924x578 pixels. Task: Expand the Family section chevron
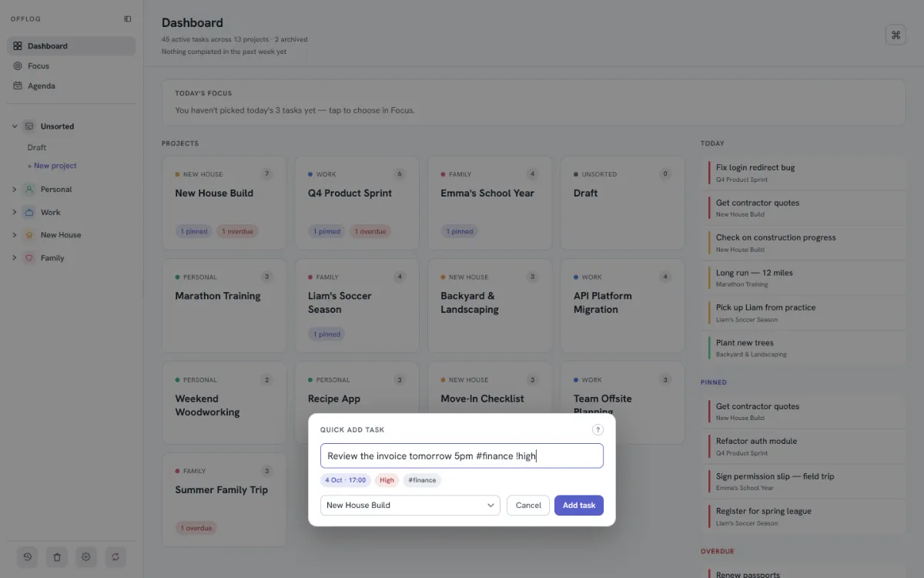pyautogui.click(x=15, y=258)
